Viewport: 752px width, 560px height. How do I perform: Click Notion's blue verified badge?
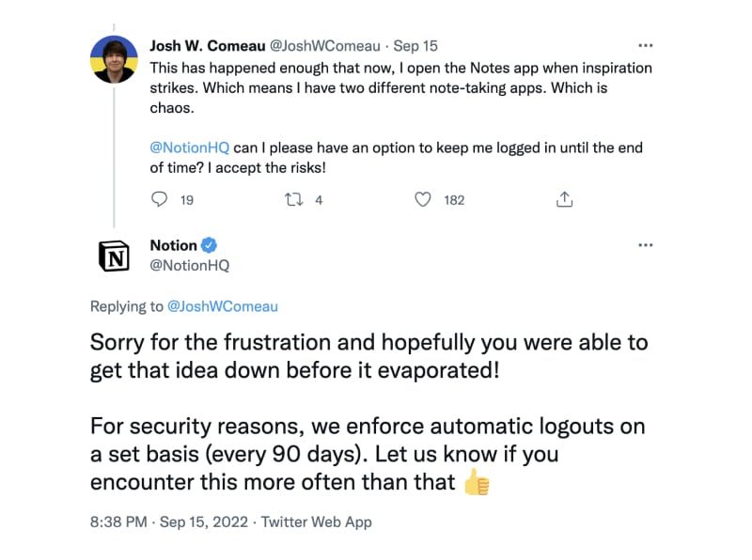coord(209,245)
